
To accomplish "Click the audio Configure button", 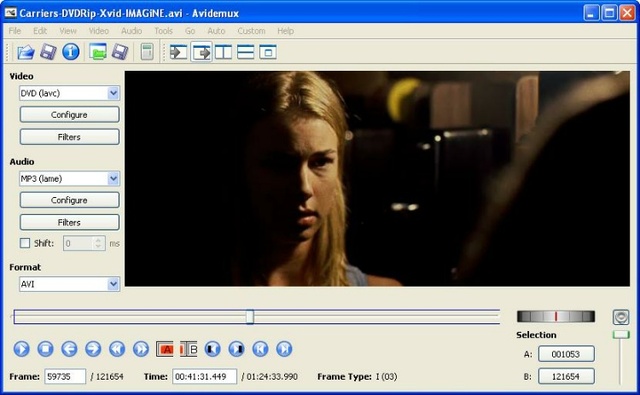I will click(69, 200).
